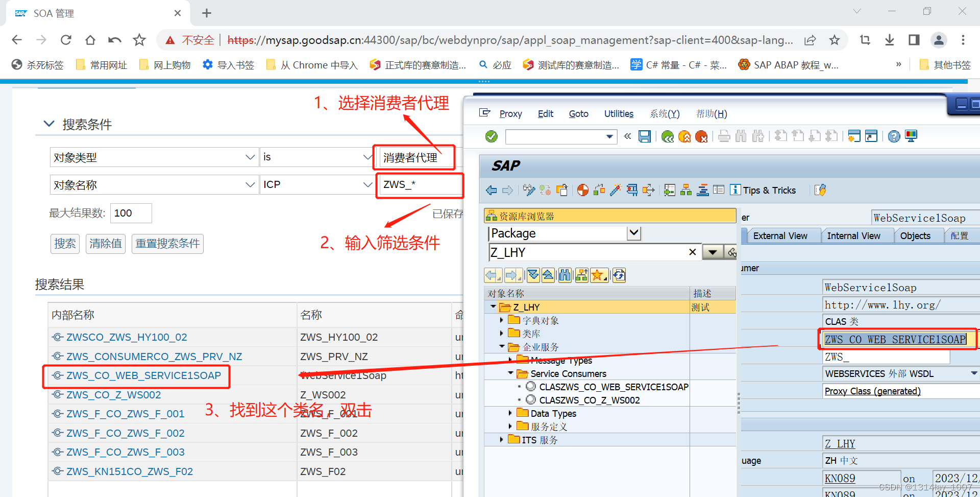
Task: Click the red-white circle Check icon
Action: click(x=582, y=191)
